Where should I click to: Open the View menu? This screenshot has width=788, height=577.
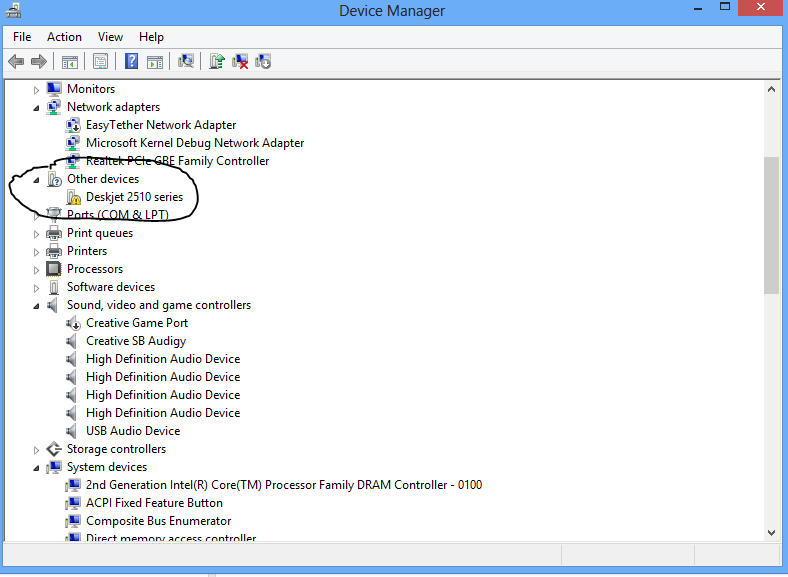[110, 37]
